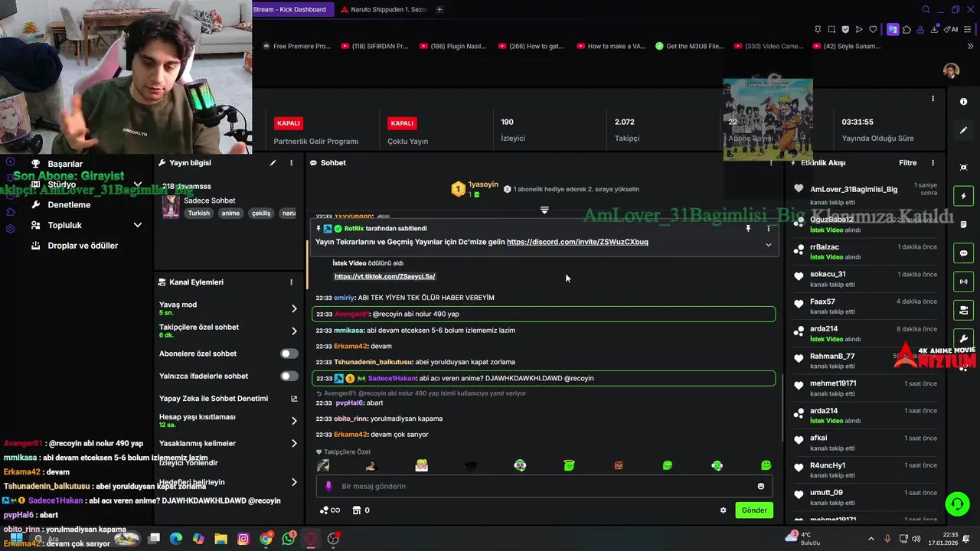
Task: Send the chat message with Gönder
Action: pyautogui.click(x=754, y=510)
